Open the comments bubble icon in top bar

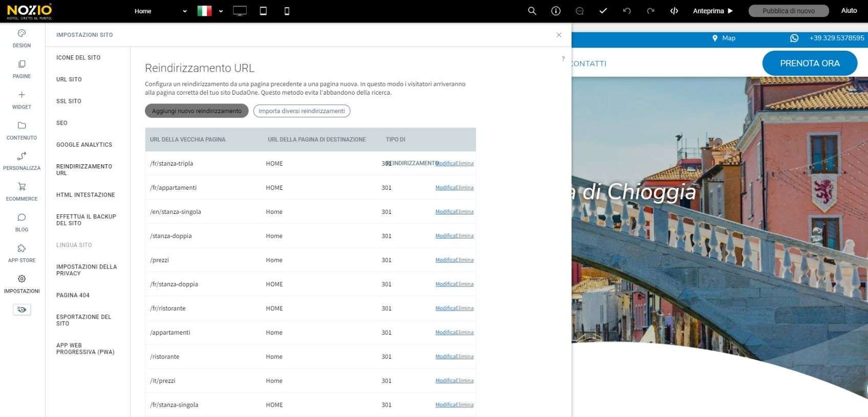(x=579, y=11)
